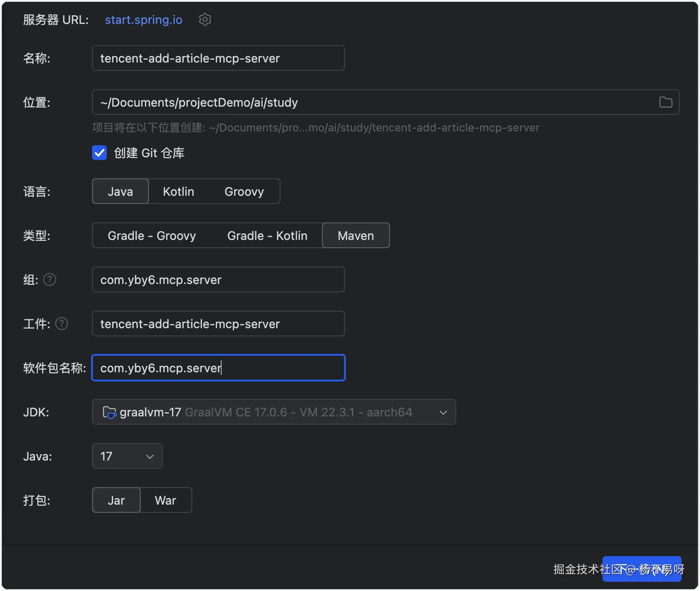This screenshot has width=700, height=591.
Task: Click the 组 group input field
Action: coord(218,279)
